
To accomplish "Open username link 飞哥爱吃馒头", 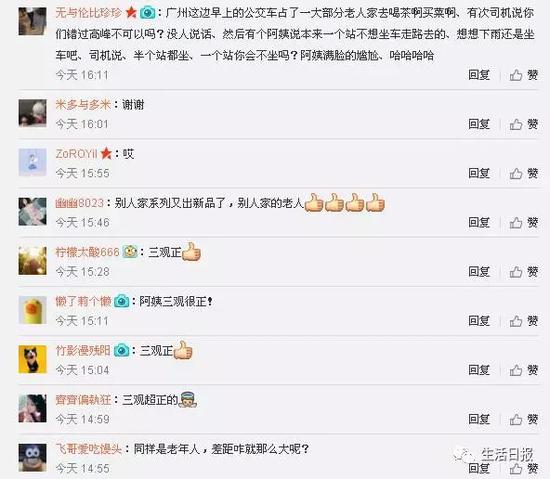I will [x=89, y=449].
